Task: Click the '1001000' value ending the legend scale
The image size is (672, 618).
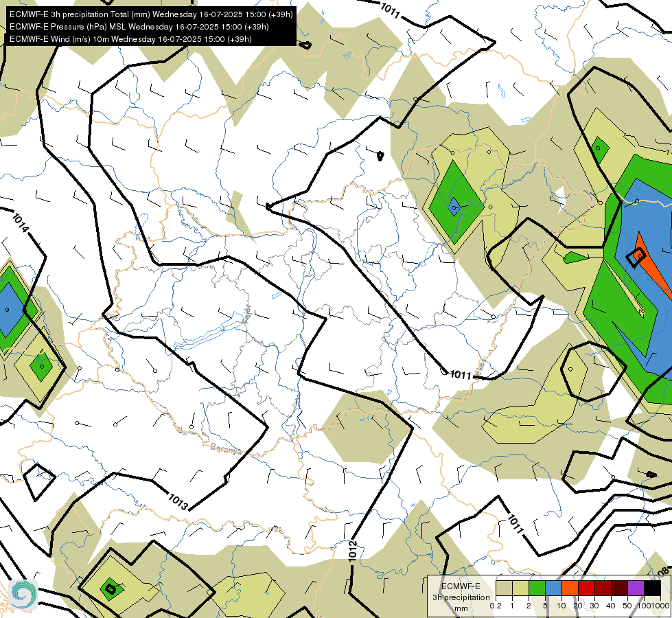Action: pos(654,606)
